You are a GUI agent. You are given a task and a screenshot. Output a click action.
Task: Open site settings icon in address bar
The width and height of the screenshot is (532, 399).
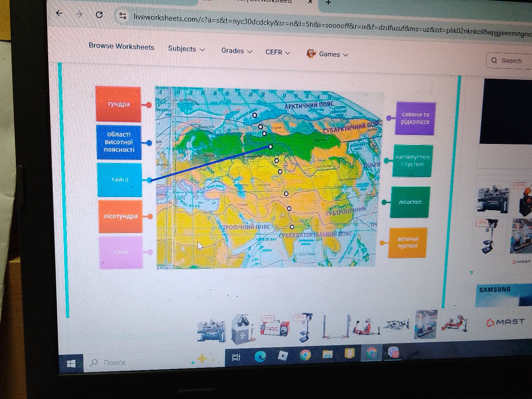(123, 16)
